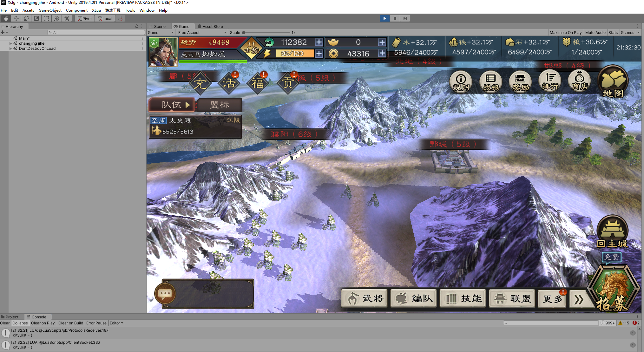The height and width of the screenshot is (352, 644).
Task: Switch to the Scene tab
Action: (158, 26)
